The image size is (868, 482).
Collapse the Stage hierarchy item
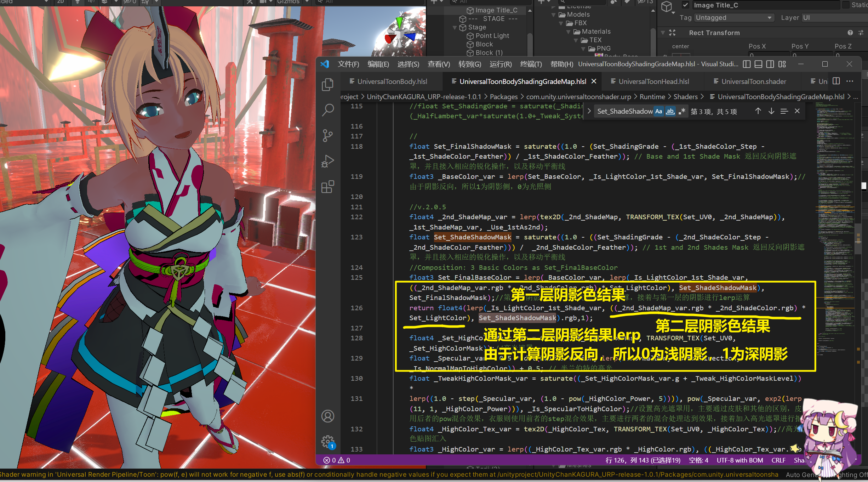455,27
